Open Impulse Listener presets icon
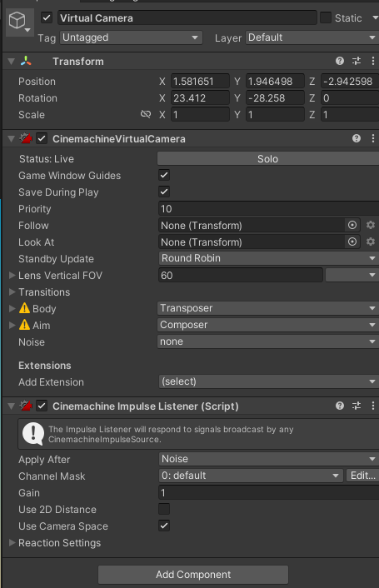The width and height of the screenshot is (379, 588). click(x=357, y=406)
